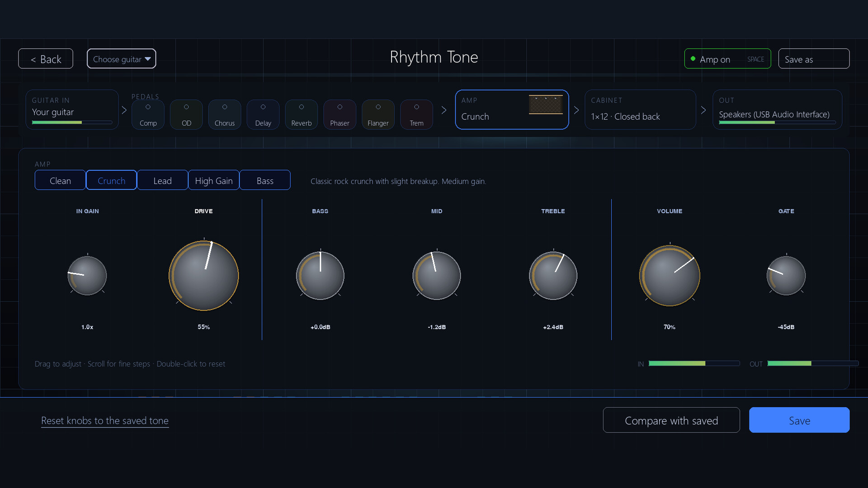Click the GATE knob
This screenshot has width=868, height=488.
786,276
